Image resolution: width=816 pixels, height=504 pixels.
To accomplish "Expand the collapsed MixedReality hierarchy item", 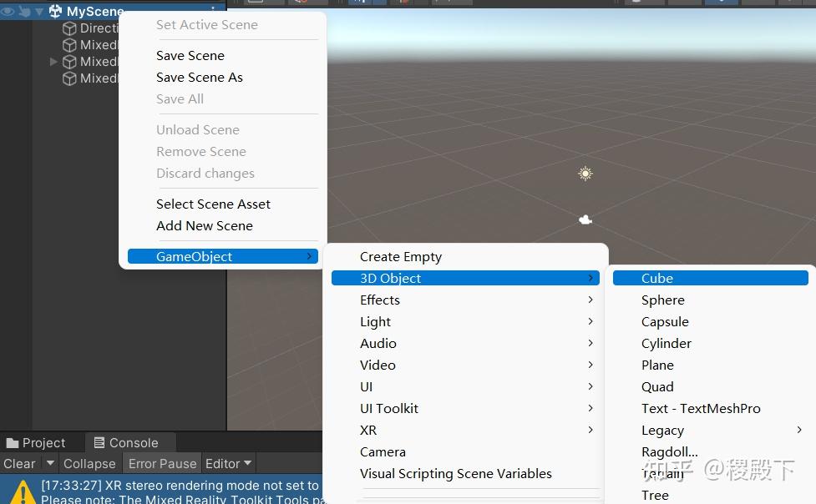I will 53,61.
